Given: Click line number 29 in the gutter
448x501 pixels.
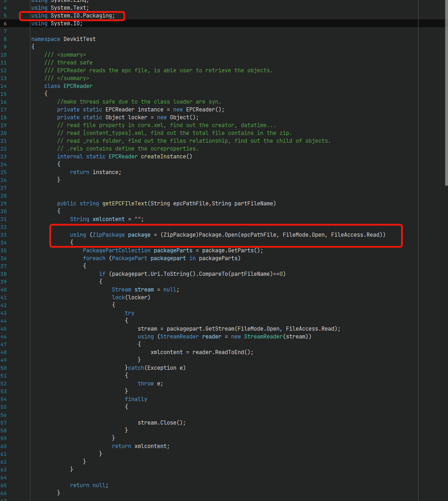Looking at the screenshot, I should click(x=4, y=204).
